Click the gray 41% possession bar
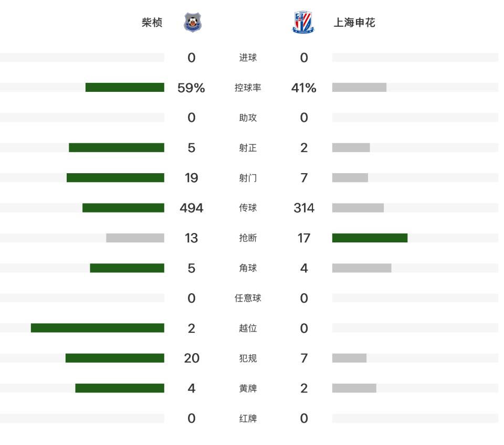This screenshot has height=445, width=504. 359,88
